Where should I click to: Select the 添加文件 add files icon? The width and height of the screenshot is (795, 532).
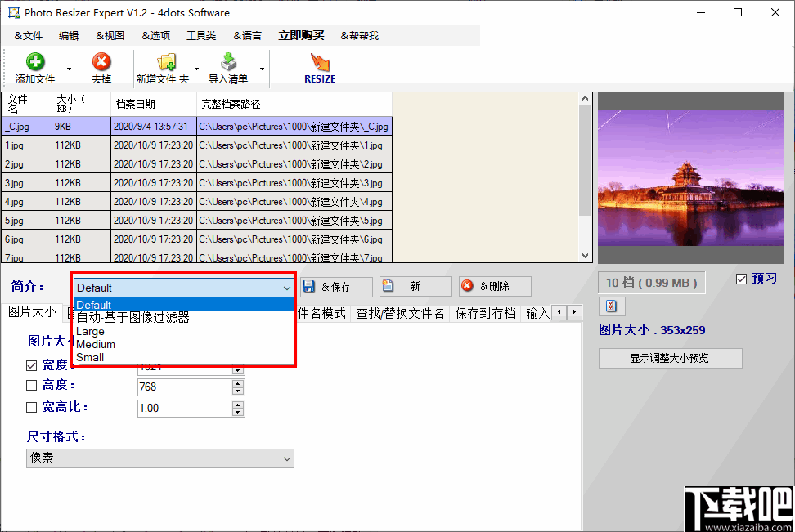click(x=34, y=63)
